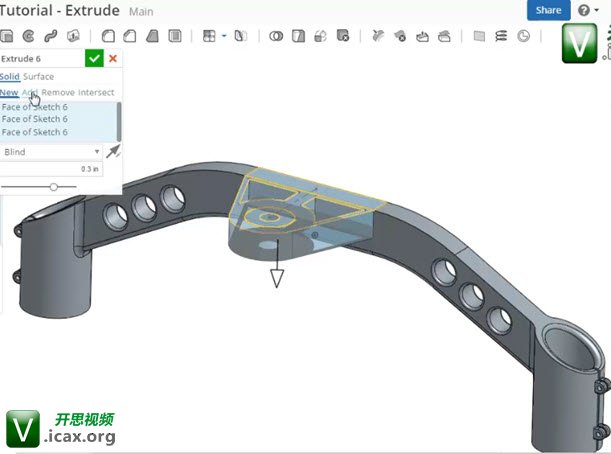Click the face selection list scrollbar

(x=119, y=122)
